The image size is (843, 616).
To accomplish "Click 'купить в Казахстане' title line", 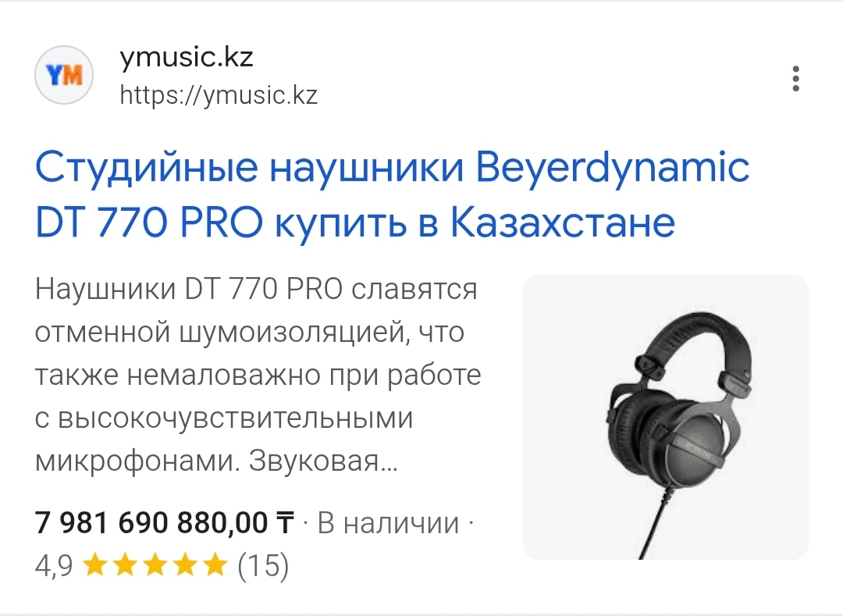I will [x=475, y=223].
